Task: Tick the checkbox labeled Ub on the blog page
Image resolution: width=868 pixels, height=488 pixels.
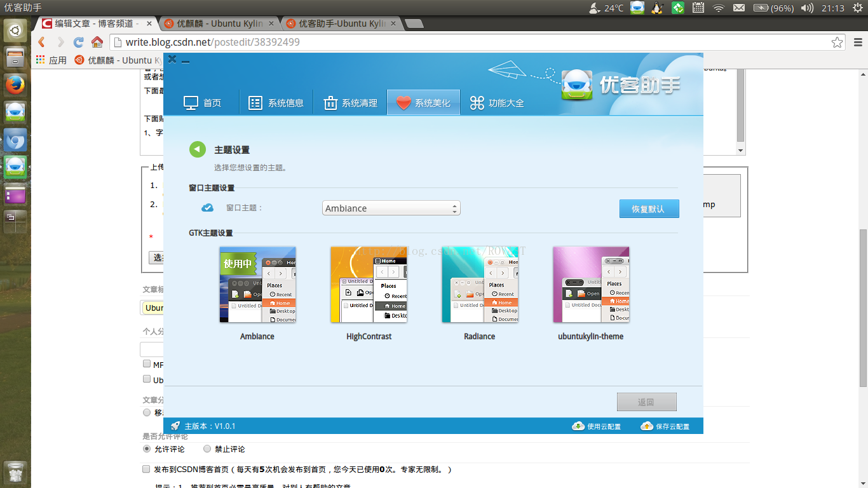Action: (147, 379)
